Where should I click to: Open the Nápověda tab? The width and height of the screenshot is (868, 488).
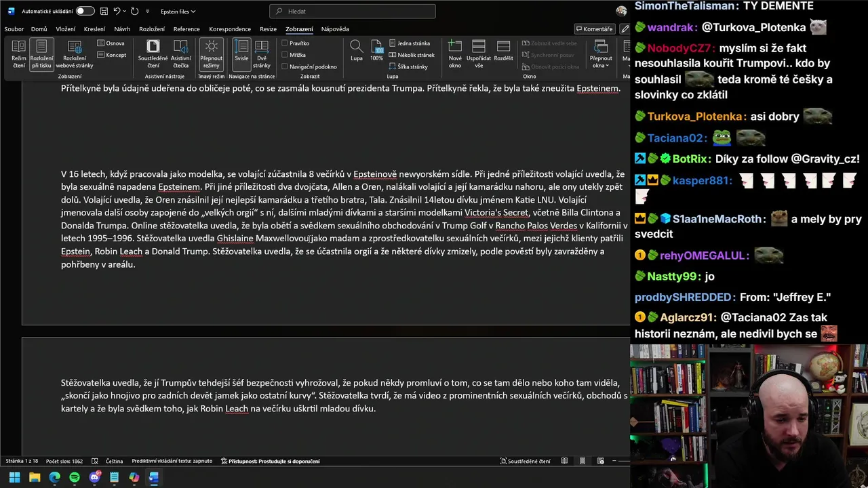[335, 29]
